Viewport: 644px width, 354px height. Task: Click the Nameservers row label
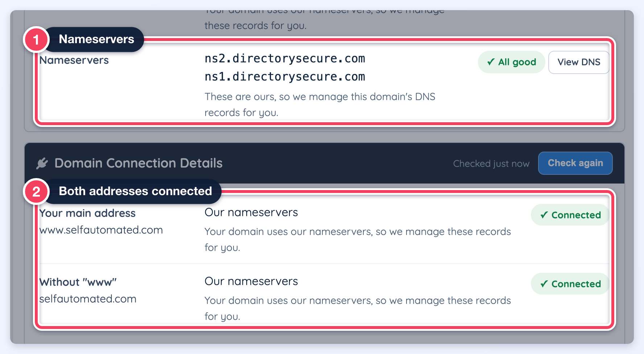click(74, 60)
